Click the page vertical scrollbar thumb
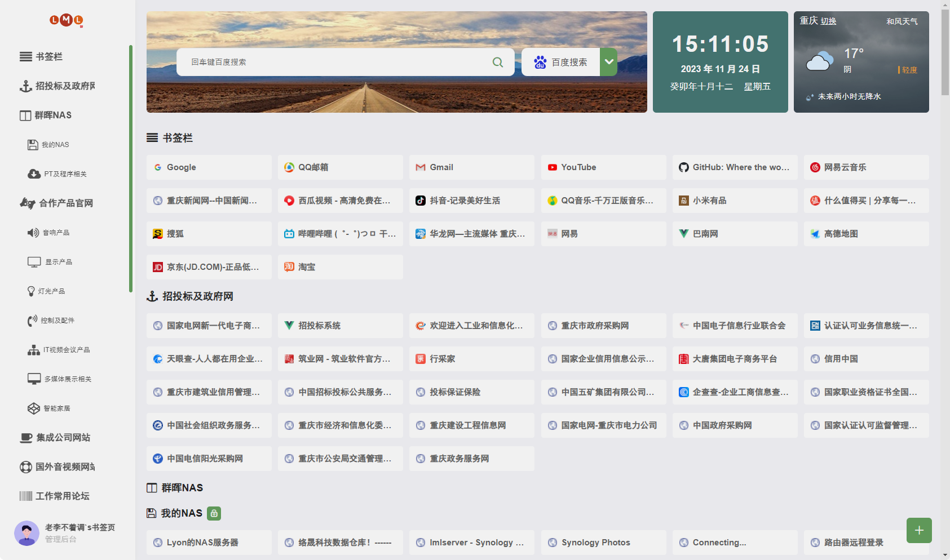Image resolution: width=950 pixels, height=560 pixels. pyautogui.click(x=945, y=52)
